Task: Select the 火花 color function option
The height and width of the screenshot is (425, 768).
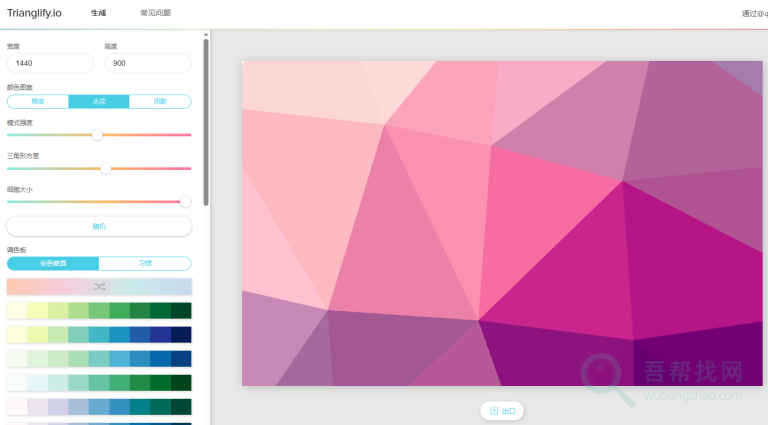Action: pyautogui.click(x=99, y=101)
